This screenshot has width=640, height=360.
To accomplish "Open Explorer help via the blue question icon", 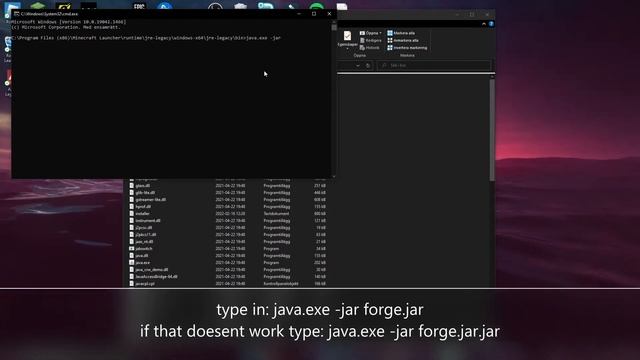I will tap(491, 24).
